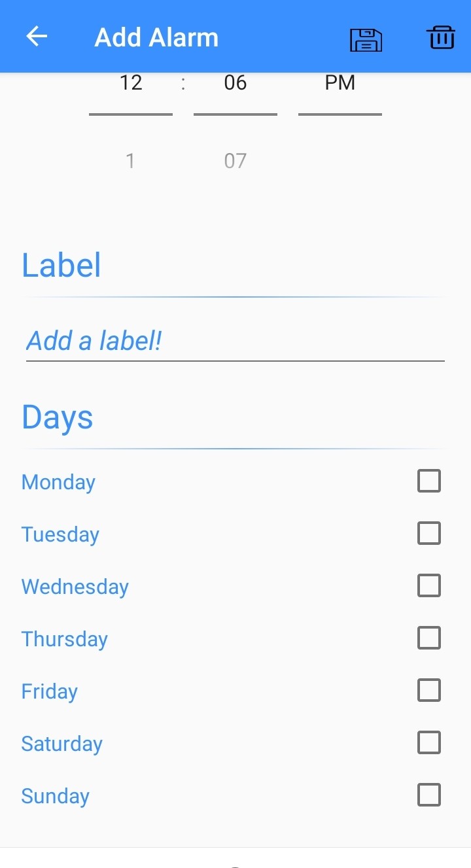Toggle the Wednesday checkbox

(x=429, y=585)
